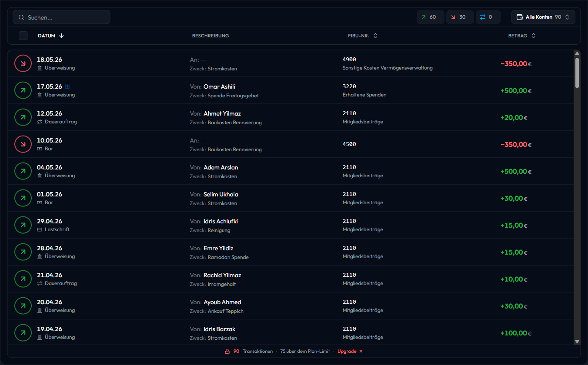The height and width of the screenshot is (365, 588).
Task: Click FIBU number 4500
Action: [x=349, y=144]
